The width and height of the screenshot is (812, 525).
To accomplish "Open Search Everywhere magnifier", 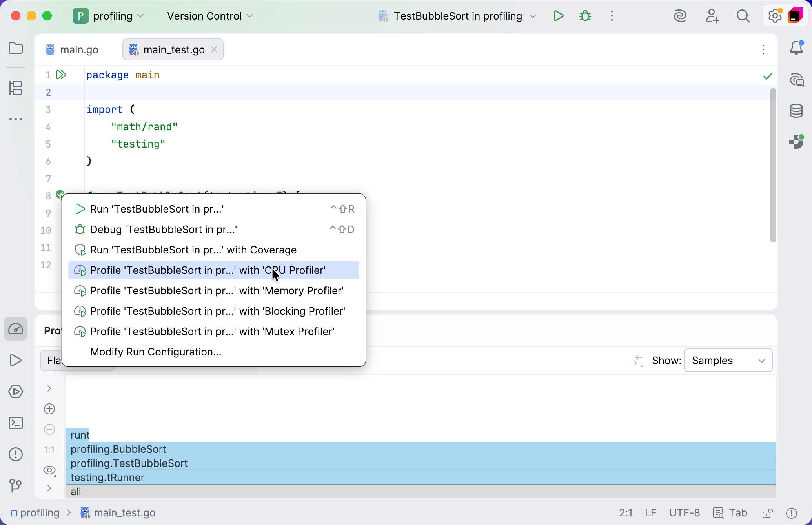I will 743,16.
